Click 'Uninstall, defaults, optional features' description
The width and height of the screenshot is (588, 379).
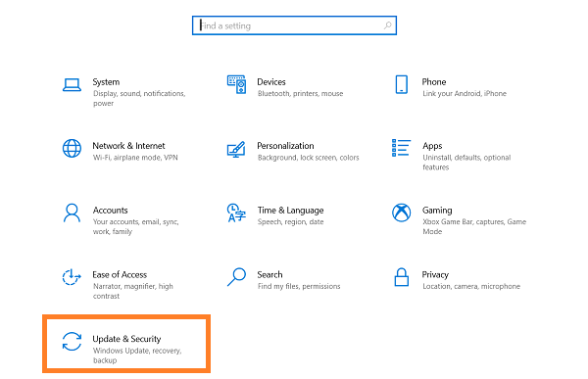point(466,163)
